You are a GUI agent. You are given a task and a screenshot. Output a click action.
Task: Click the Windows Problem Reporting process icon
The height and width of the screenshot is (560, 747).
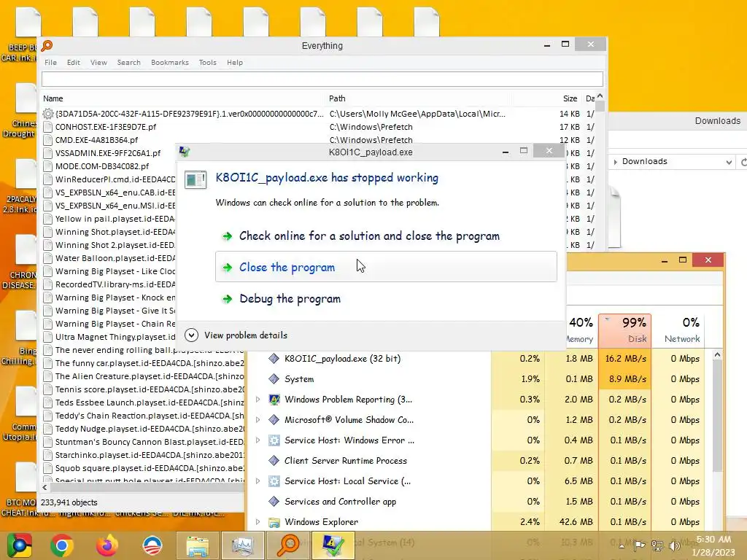pos(274,400)
